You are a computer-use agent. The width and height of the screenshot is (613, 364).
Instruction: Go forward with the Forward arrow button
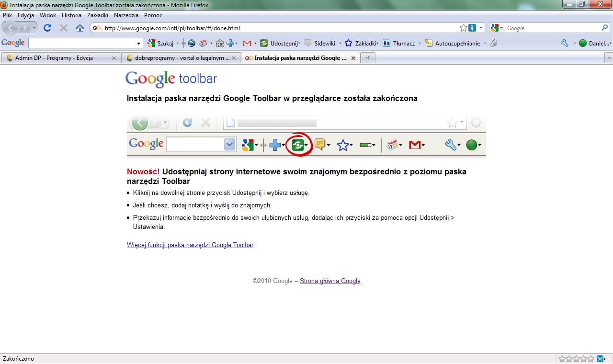[24, 28]
